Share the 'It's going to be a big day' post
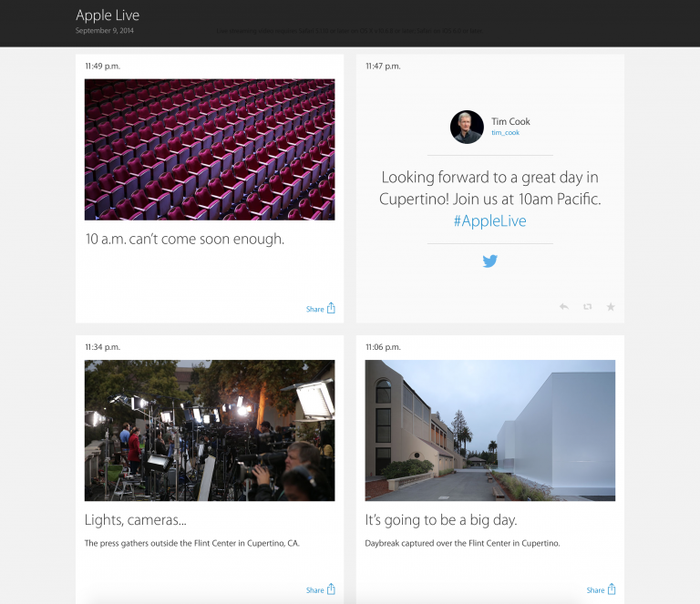The width and height of the screenshot is (700, 604). pyautogui.click(x=602, y=589)
